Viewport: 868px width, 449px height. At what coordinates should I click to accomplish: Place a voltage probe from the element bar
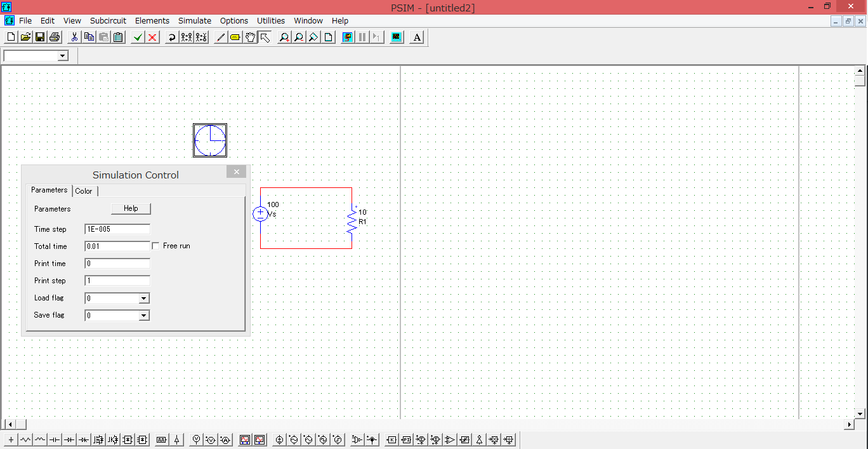[196, 439]
